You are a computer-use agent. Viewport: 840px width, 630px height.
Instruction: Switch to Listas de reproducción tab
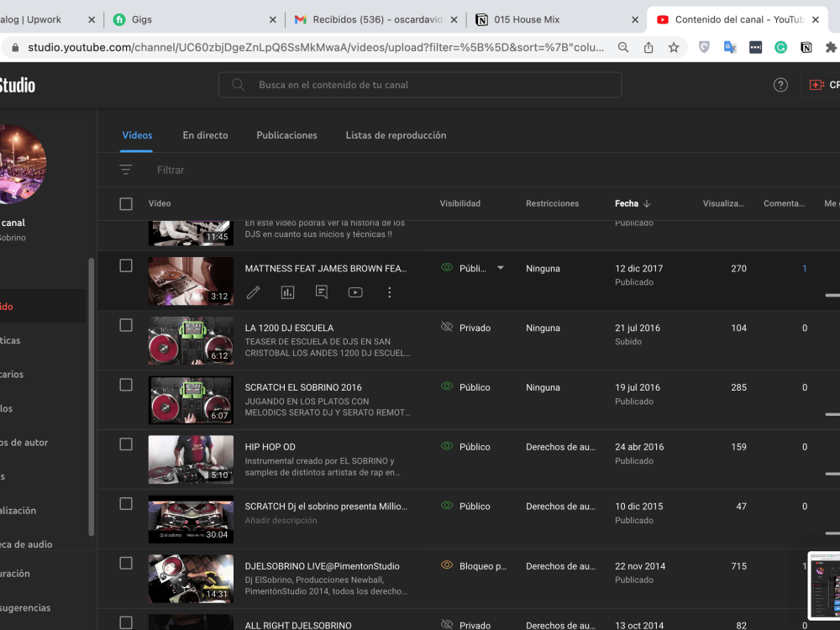pyautogui.click(x=396, y=135)
